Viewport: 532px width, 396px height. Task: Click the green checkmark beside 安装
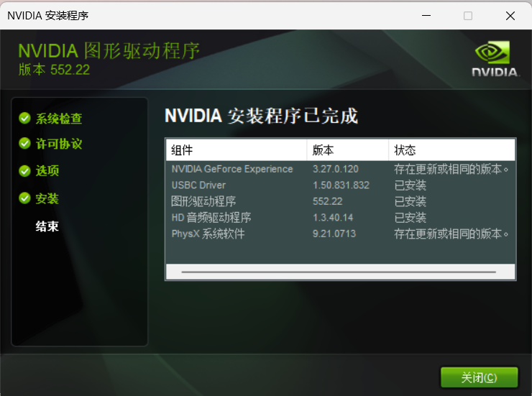(24, 198)
